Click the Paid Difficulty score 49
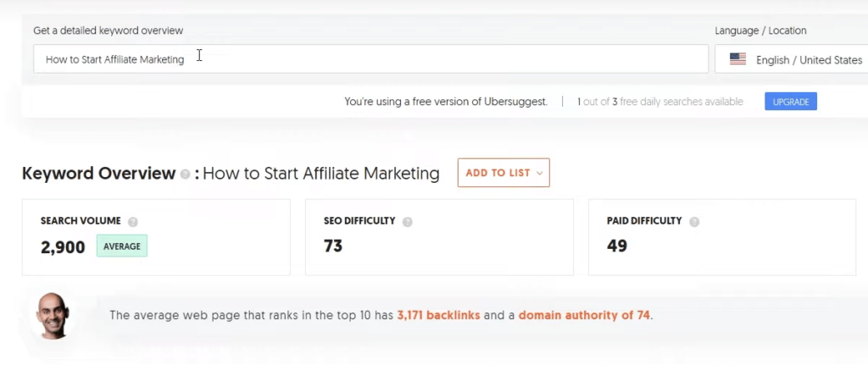This screenshot has width=868, height=365. click(x=617, y=246)
